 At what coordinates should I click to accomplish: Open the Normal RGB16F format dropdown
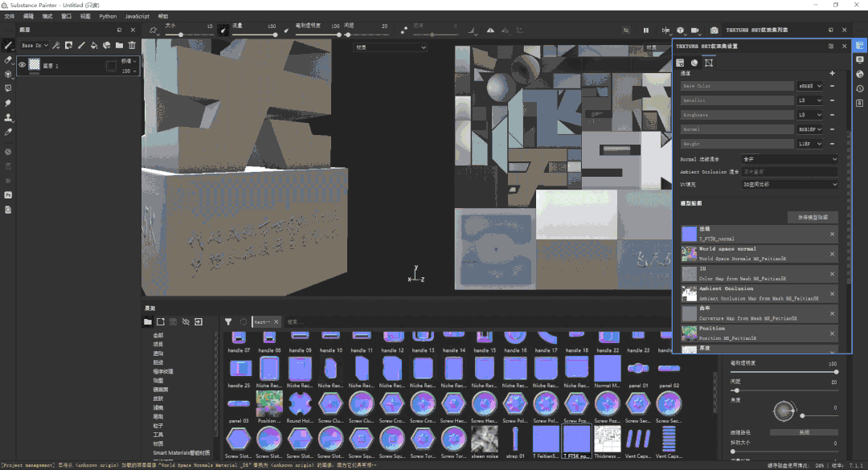point(810,129)
